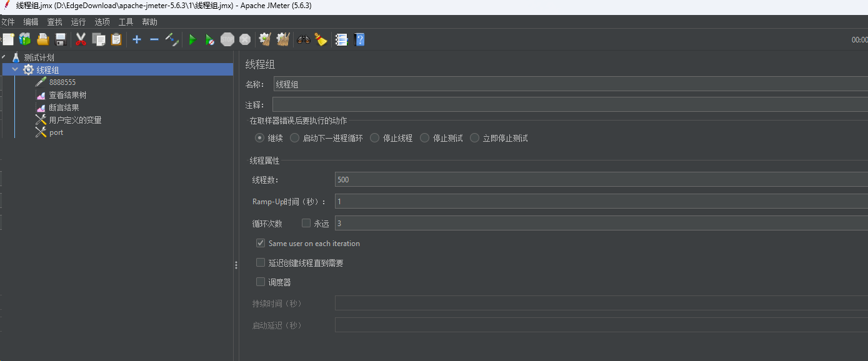
Task: Save the test plan with floppy icon
Action: pyautogui.click(x=61, y=39)
